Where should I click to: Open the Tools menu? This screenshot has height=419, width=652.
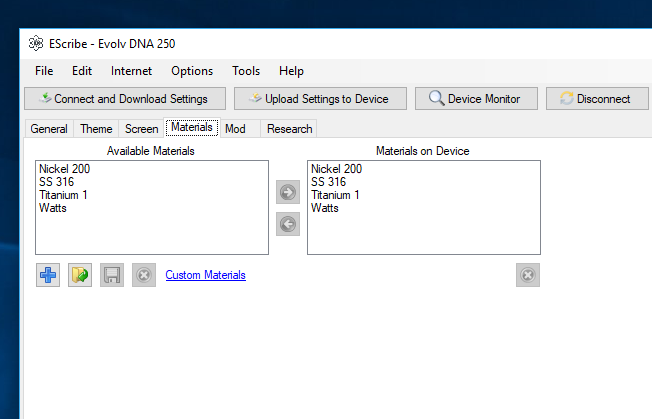point(246,71)
